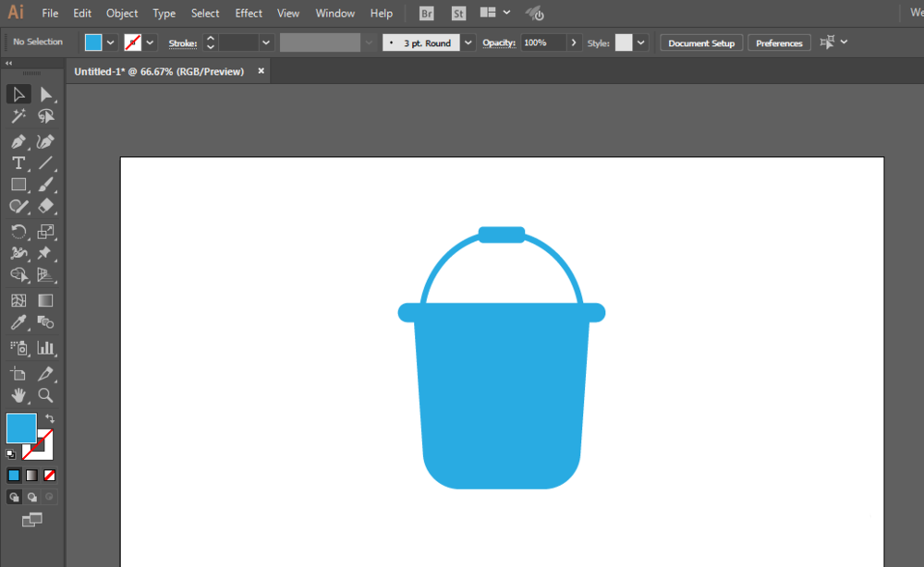Viewport: 924px width, 567px height.
Task: Click the large blue Fill swatch in toolbox
Action: pos(20,428)
